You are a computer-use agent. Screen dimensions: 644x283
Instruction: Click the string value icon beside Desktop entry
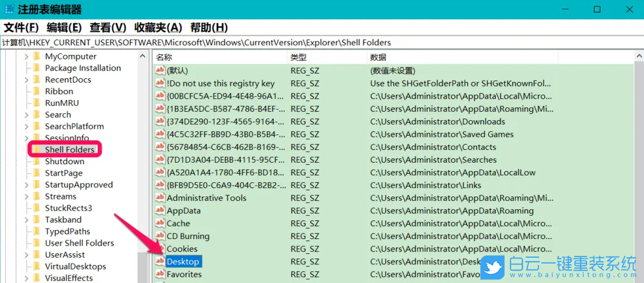tap(160, 262)
